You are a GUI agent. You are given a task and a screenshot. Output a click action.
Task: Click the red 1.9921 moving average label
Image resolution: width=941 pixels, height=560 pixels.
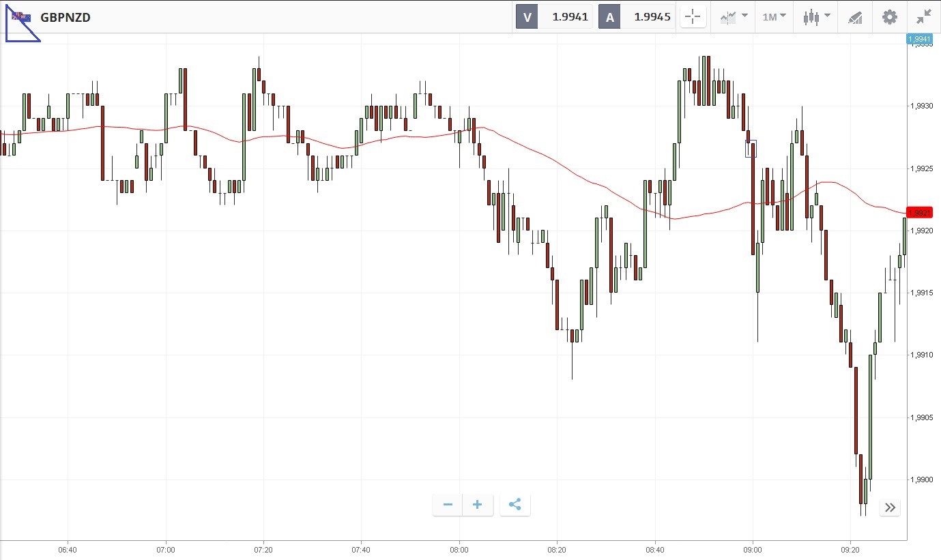(919, 213)
